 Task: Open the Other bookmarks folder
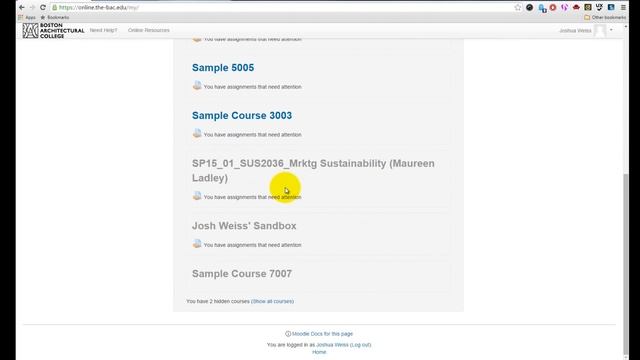pyautogui.click(x=605, y=18)
